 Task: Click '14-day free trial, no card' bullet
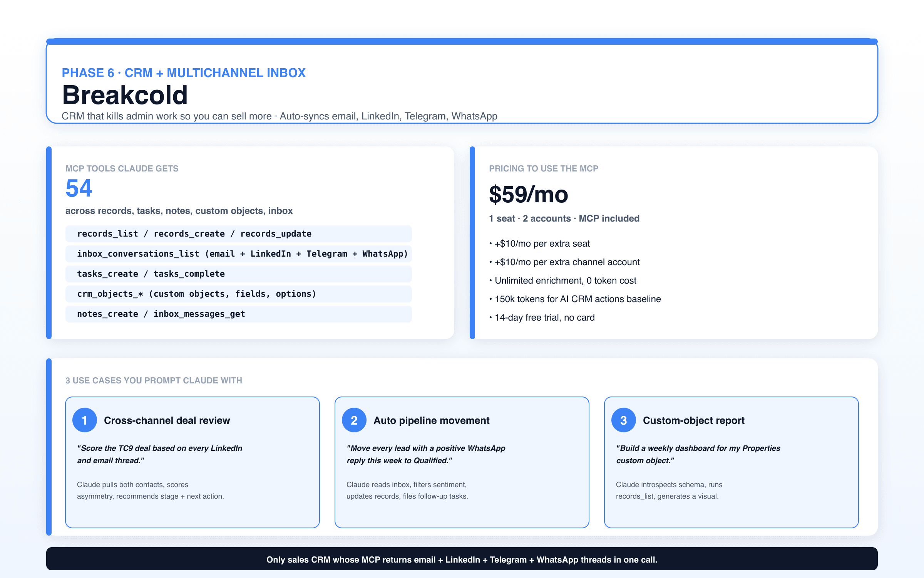[x=542, y=318]
